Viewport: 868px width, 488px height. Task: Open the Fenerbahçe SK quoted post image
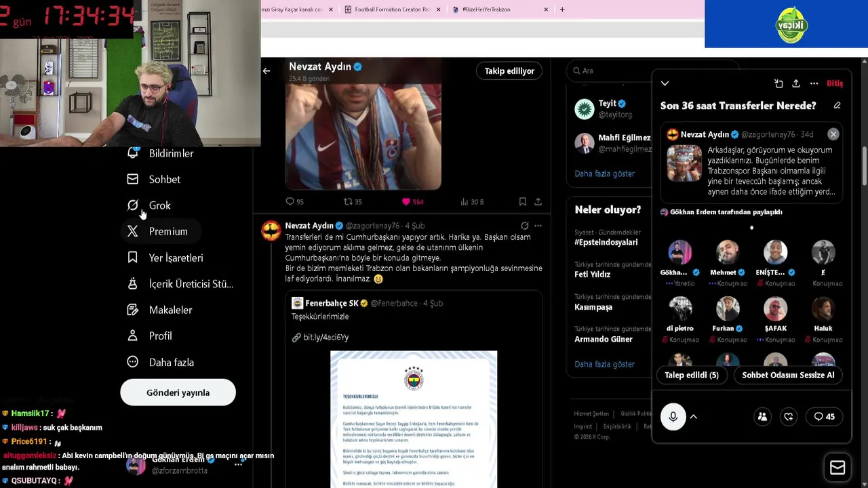click(414, 419)
